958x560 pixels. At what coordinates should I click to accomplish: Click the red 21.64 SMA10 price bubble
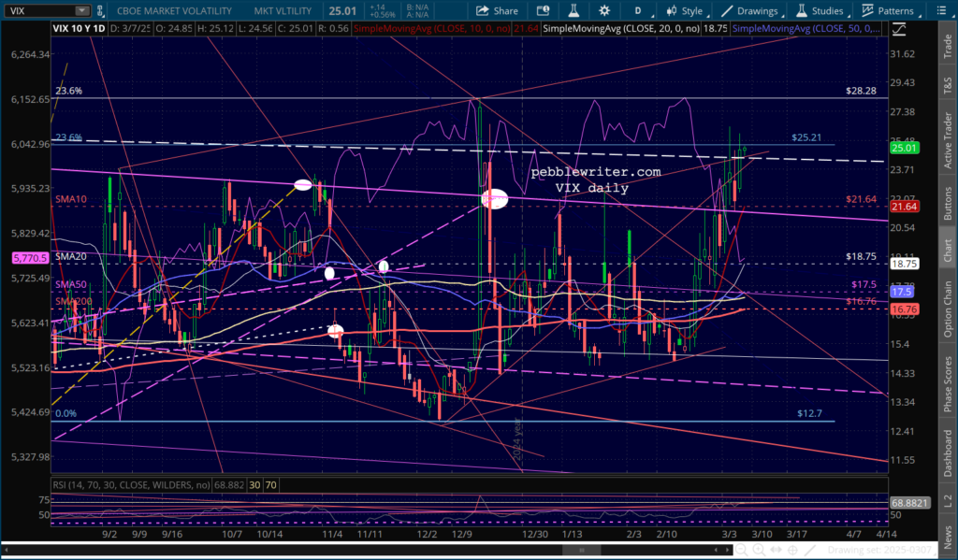point(905,207)
